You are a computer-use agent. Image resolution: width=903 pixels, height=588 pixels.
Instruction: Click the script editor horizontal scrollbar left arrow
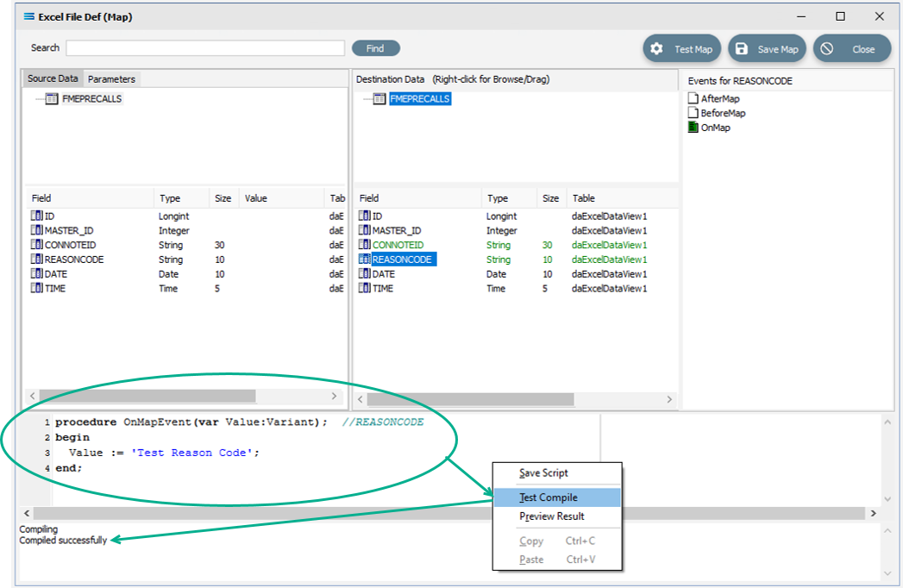point(27,513)
